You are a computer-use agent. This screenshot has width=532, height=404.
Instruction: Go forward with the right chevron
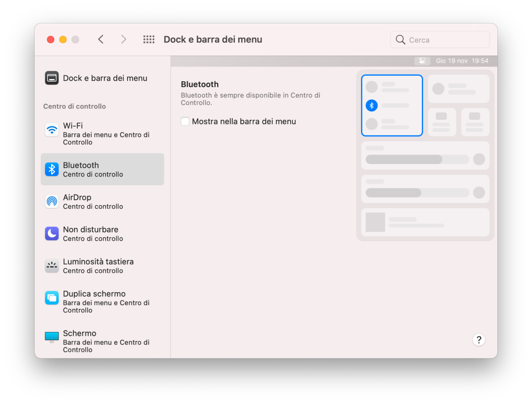[123, 39]
